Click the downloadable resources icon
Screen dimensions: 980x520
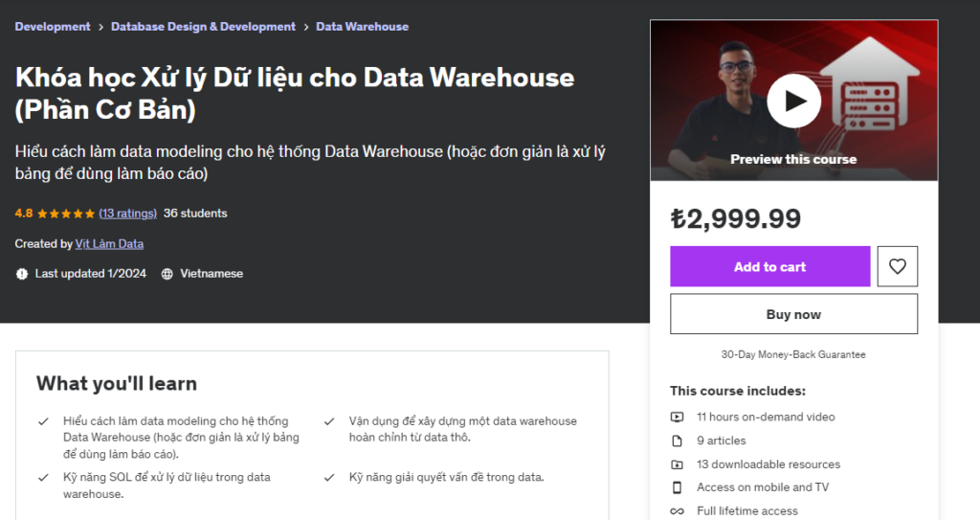pyautogui.click(x=678, y=464)
